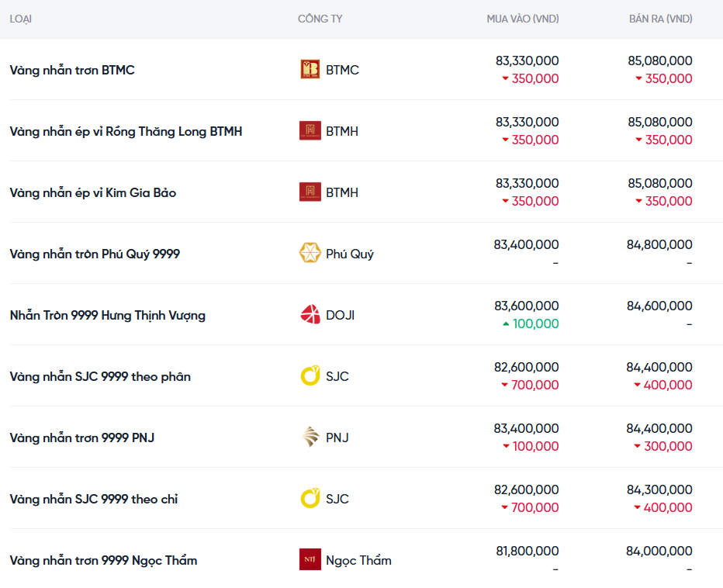Click the BTMC company name
The image size is (723, 588).
click(342, 70)
